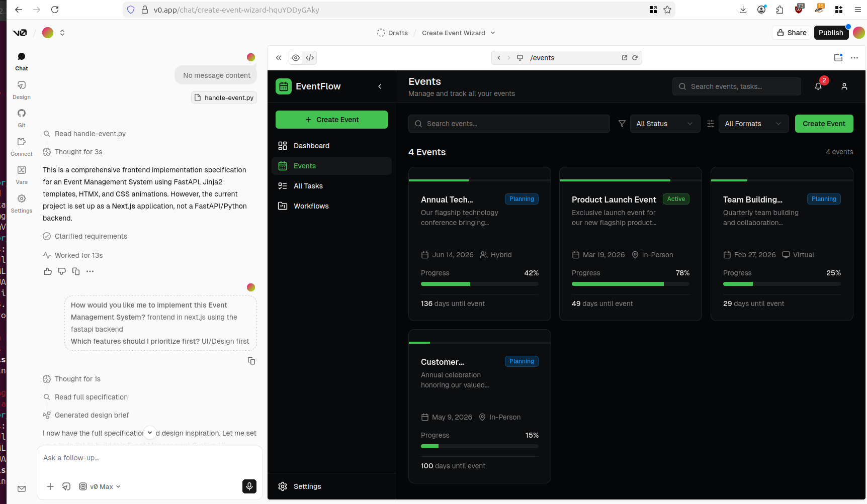The height and width of the screenshot is (504, 867).
Task: Open the All Status dropdown
Action: click(664, 123)
